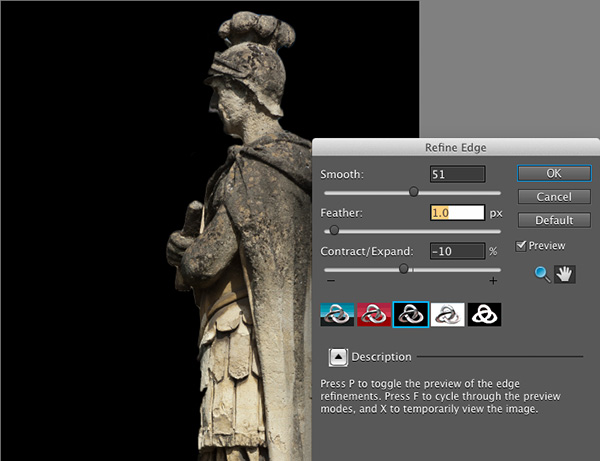Click the Feather slider handle
The image size is (600, 461).
(334, 230)
